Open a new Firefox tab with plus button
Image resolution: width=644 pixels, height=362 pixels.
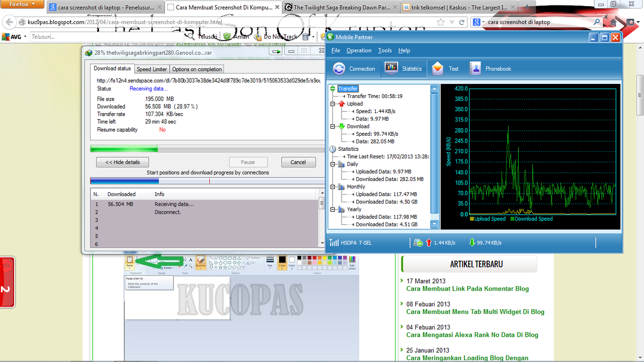click(526, 7)
